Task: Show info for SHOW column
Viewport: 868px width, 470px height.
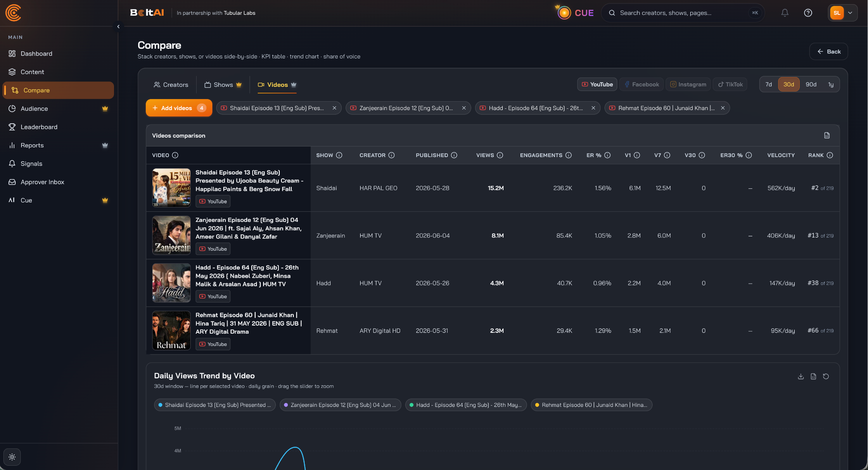Action: [339, 155]
